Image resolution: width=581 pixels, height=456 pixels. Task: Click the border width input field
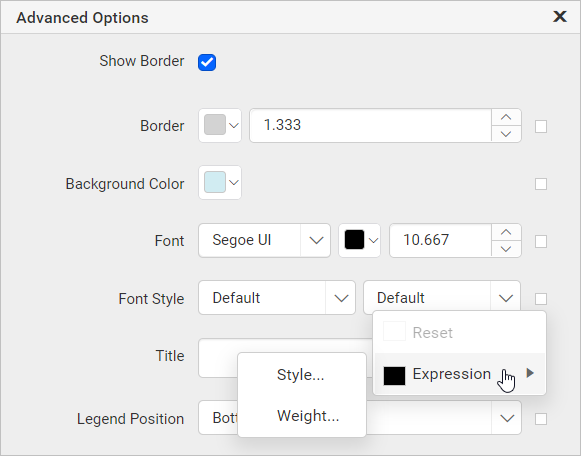click(371, 126)
